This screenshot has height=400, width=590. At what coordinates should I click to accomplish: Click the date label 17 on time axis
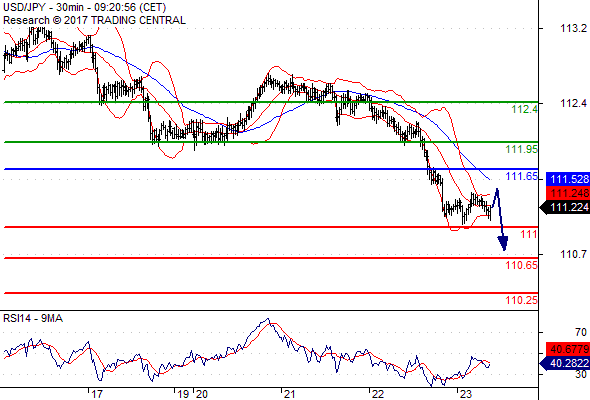click(97, 394)
